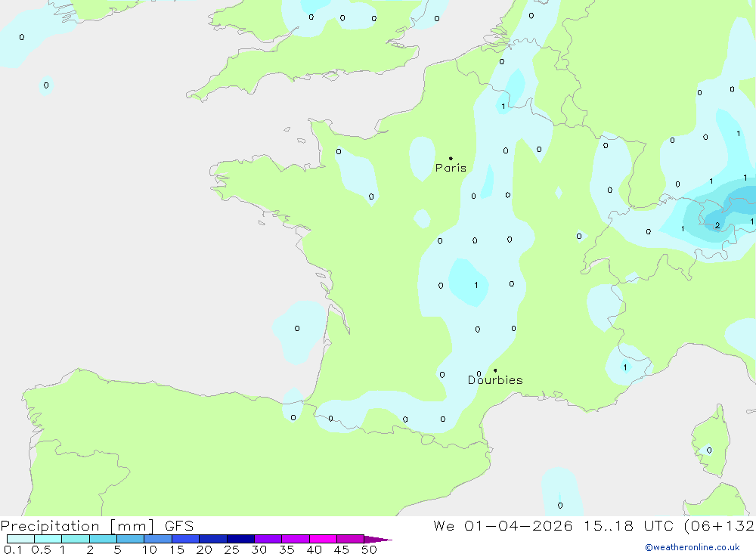756x554 pixels.
Task: Click the '(06+132' forecast offset text
Action: 719,526
